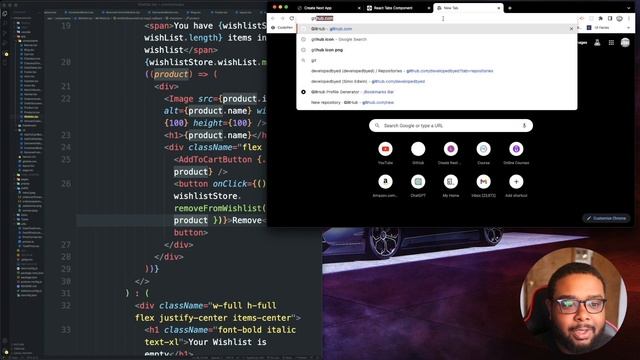Open the ChatGPT shortcut tile
Viewport: 640px width, 360px height.
coord(418,186)
